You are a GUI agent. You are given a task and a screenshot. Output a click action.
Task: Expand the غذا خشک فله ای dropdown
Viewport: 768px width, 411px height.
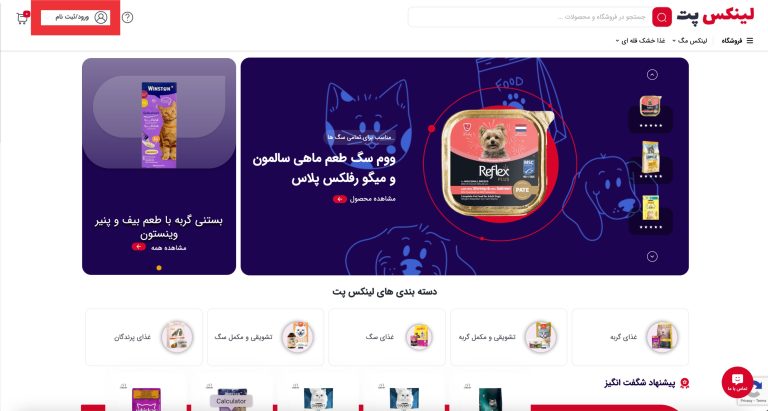tap(641, 41)
